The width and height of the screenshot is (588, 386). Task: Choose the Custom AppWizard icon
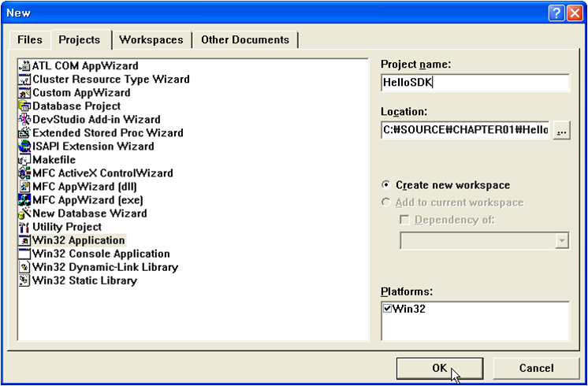[24, 93]
